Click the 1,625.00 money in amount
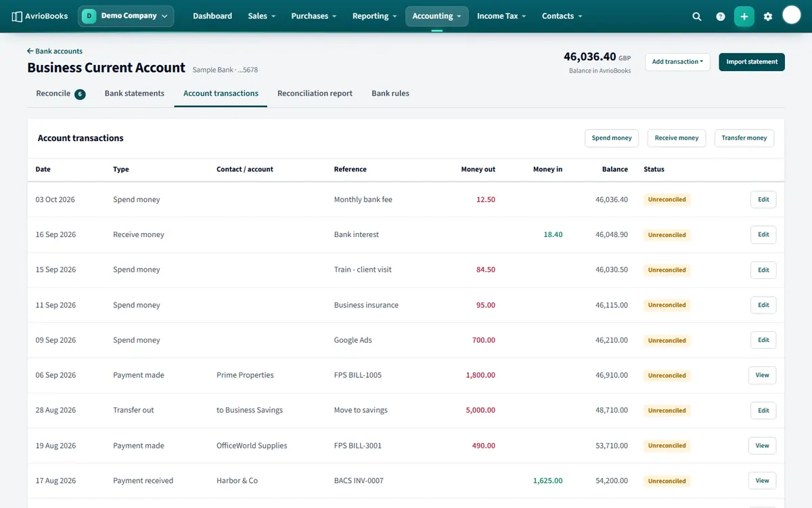Viewport: 812px width, 508px height. [547, 481]
